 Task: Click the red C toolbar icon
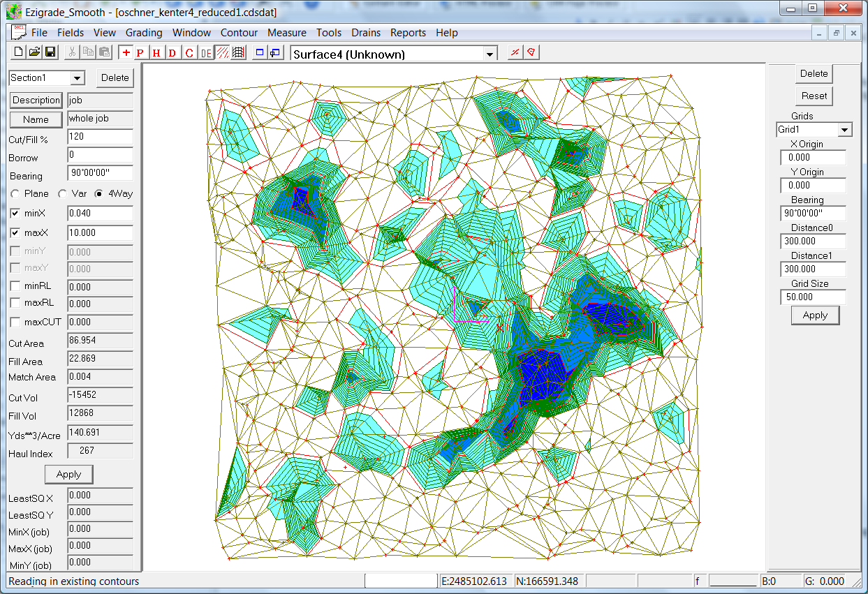189,52
